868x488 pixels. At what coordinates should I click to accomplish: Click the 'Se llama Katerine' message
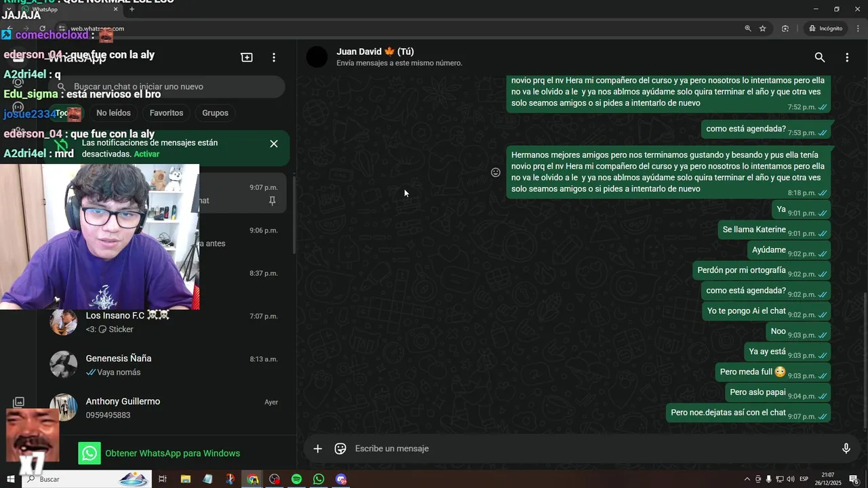pyautogui.click(x=774, y=230)
